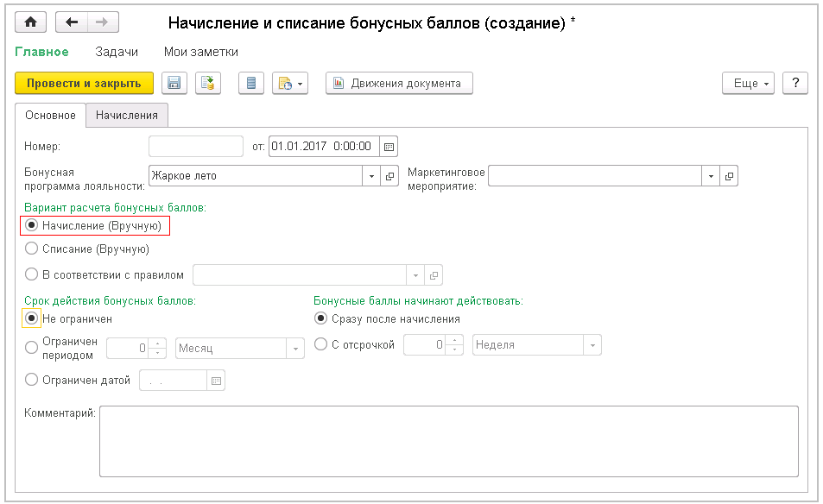Expand the Бонусная программа лояльности dropdown
823x504 pixels.
371,176
